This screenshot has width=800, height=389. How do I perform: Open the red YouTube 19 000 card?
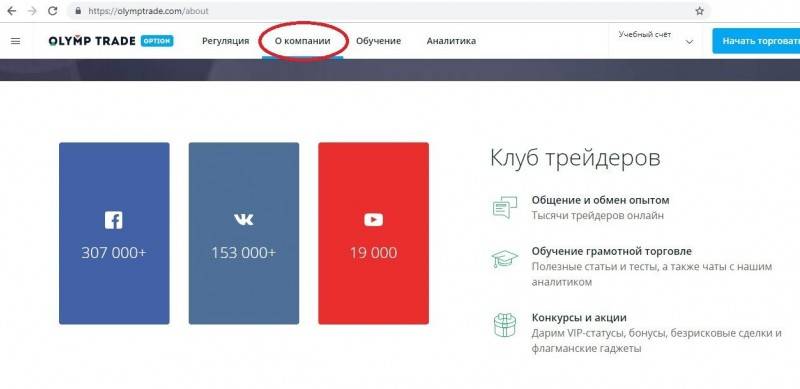point(373,233)
